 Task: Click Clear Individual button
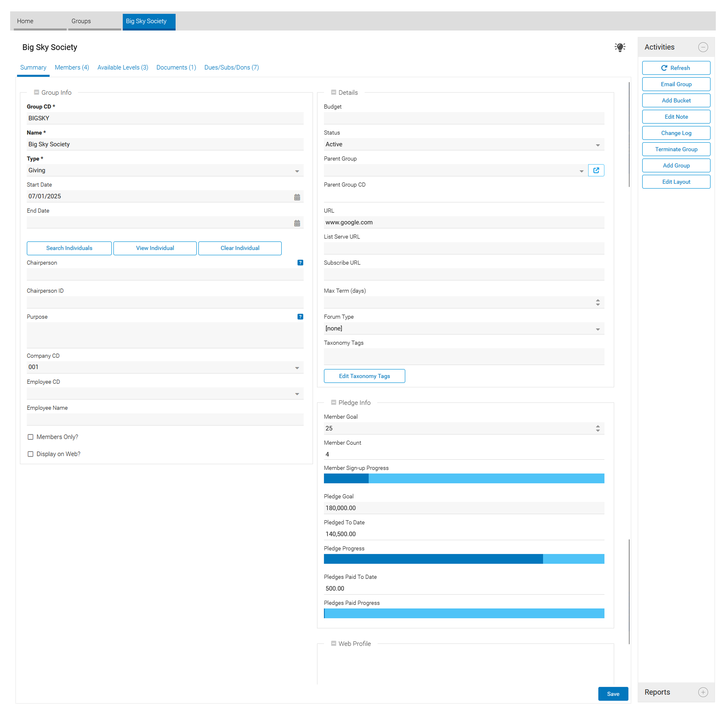pos(240,248)
